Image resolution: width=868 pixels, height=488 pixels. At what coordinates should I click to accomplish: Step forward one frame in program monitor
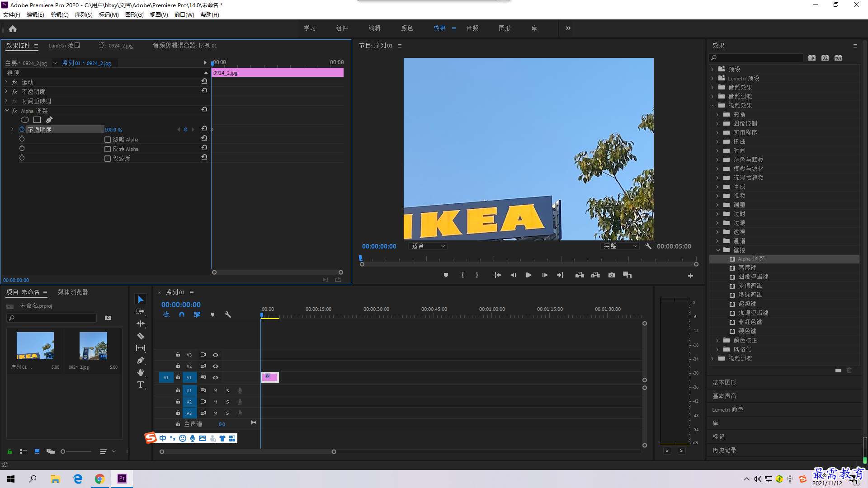point(545,275)
